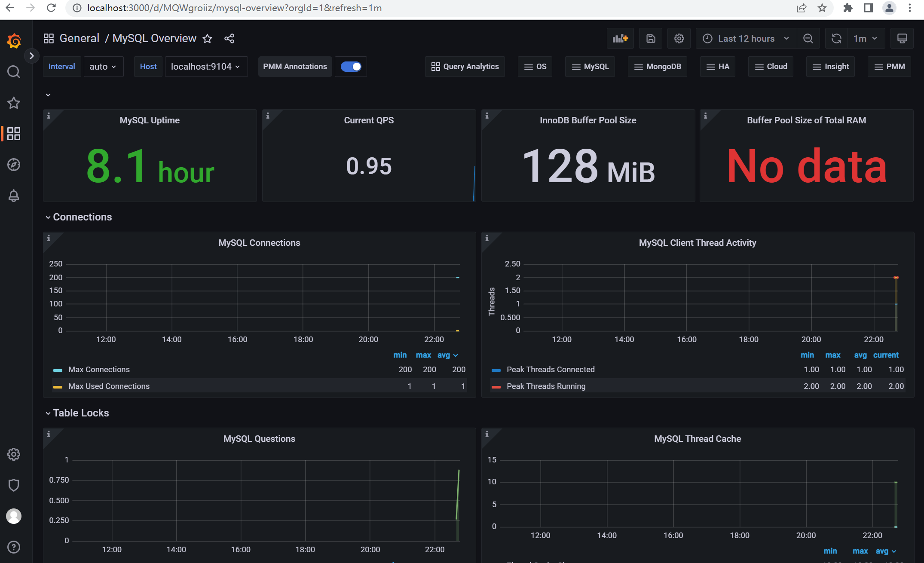This screenshot has height=563, width=924.
Task: Open the MySQL Client Thread Activity title menu
Action: point(698,243)
